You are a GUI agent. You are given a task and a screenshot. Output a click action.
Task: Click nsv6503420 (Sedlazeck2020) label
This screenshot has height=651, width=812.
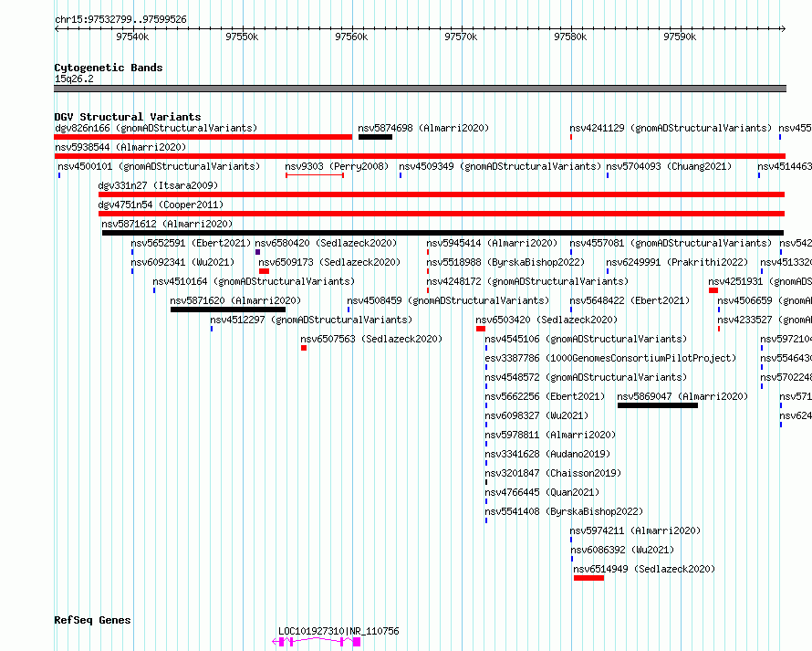547,320
